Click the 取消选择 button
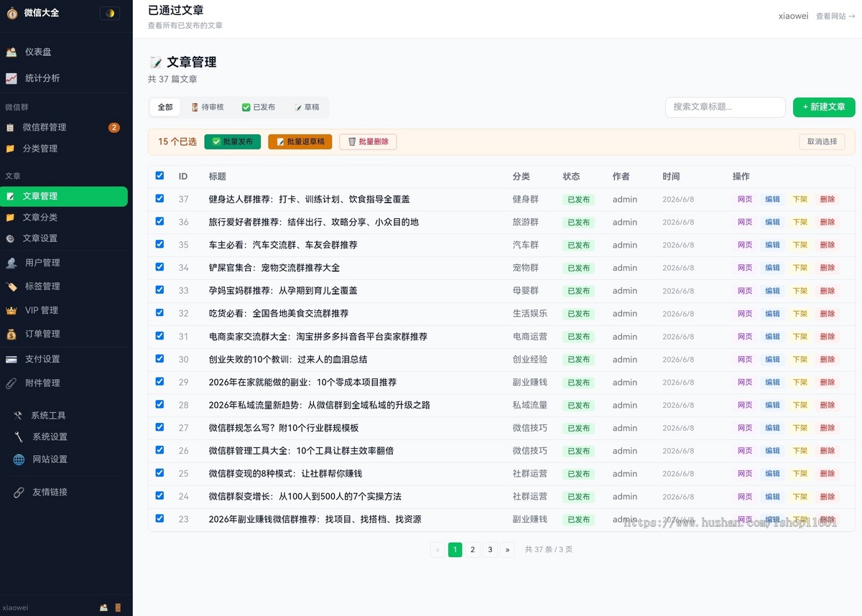This screenshot has height=616, width=862. click(822, 141)
